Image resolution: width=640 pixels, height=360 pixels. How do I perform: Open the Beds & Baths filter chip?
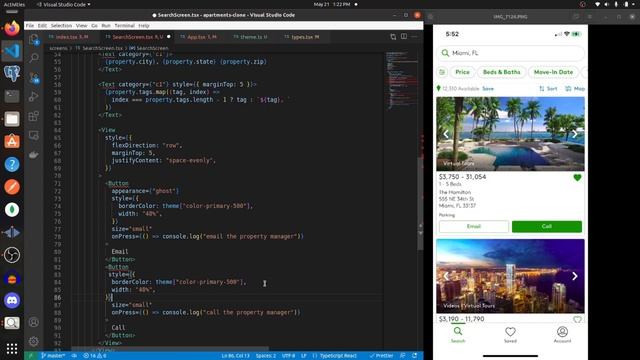coord(502,72)
